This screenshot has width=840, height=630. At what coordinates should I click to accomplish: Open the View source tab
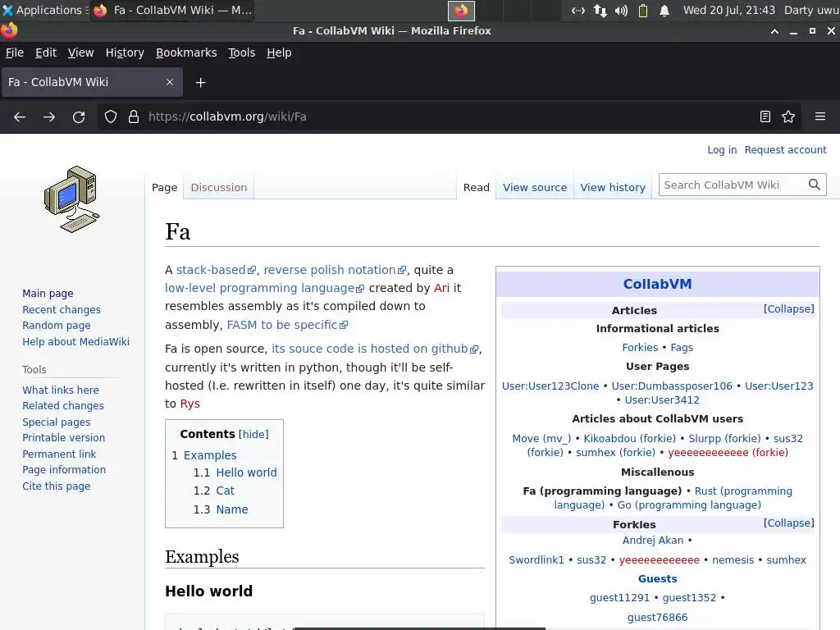535,188
